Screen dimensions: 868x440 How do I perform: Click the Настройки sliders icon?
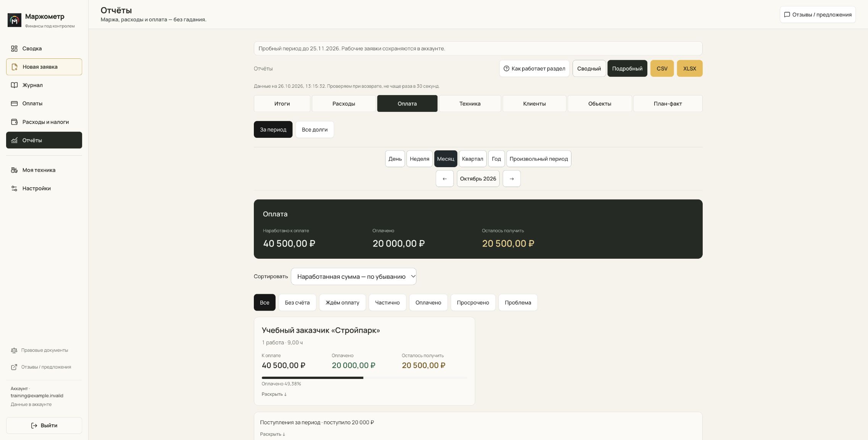point(14,189)
